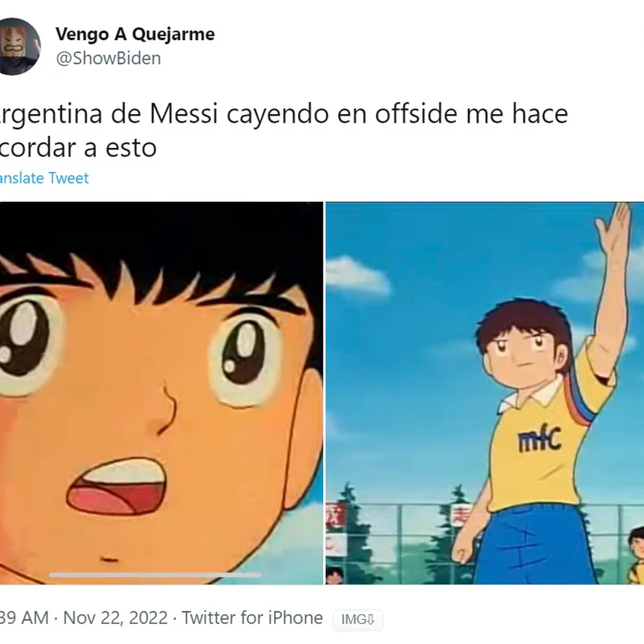Open the image of player raising his hand
The height and width of the screenshot is (644, 644).
[x=485, y=393]
